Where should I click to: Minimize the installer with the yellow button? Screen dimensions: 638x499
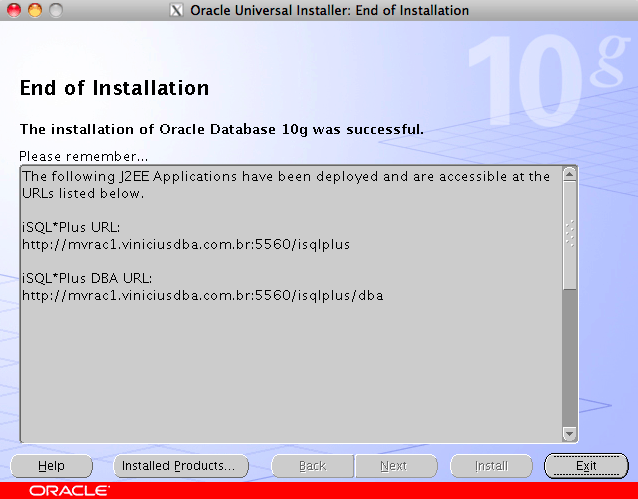(x=34, y=10)
